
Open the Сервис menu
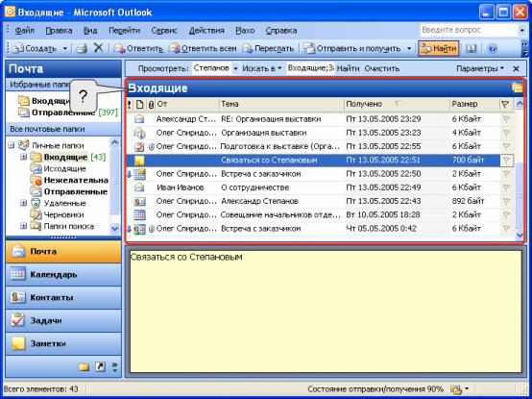click(164, 31)
